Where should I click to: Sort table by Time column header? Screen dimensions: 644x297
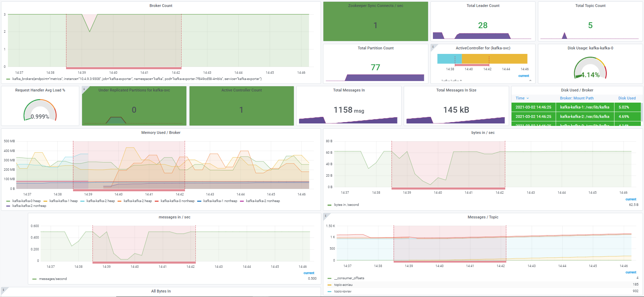pyautogui.click(x=520, y=98)
